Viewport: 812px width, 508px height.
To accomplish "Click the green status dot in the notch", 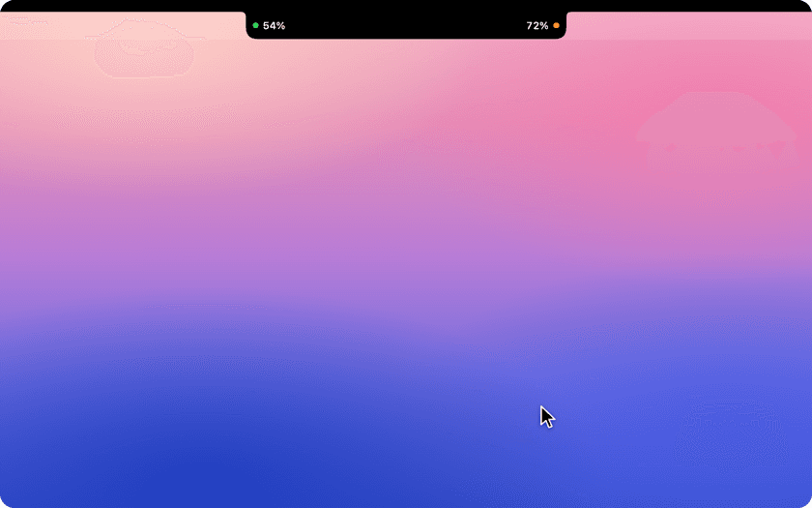I will click(x=255, y=25).
